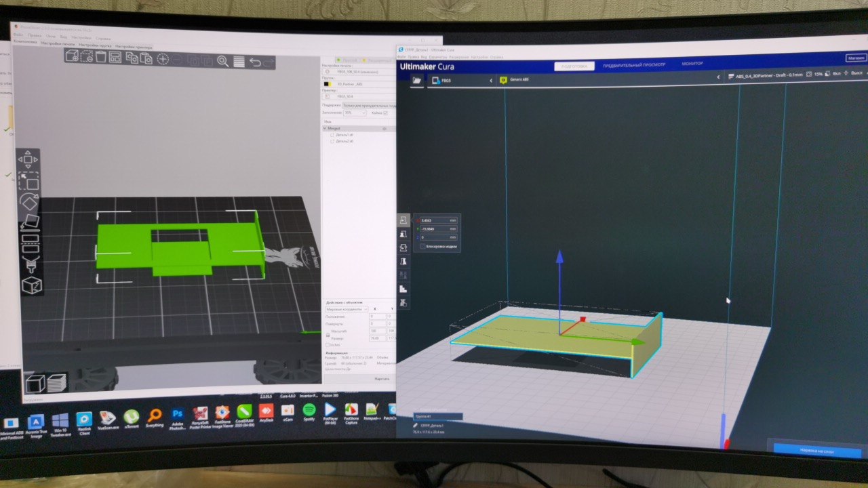Click Arrange icon in PrusaSlicer toolbar

coord(115,57)
